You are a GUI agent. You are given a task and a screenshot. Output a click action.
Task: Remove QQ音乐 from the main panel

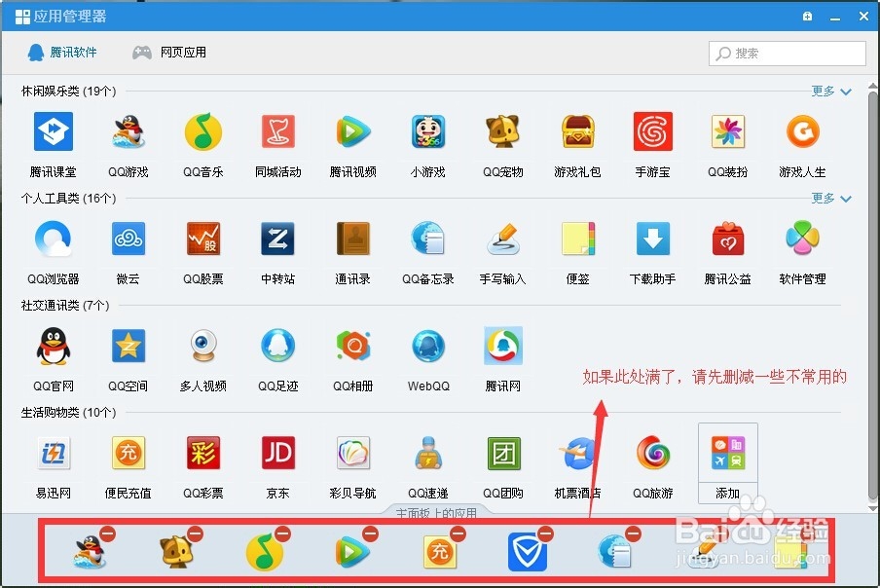(x=281, y=533)
